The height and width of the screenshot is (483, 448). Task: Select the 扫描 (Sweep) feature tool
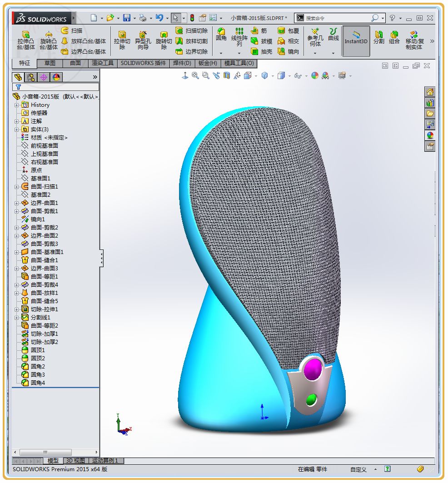point(69,30)
